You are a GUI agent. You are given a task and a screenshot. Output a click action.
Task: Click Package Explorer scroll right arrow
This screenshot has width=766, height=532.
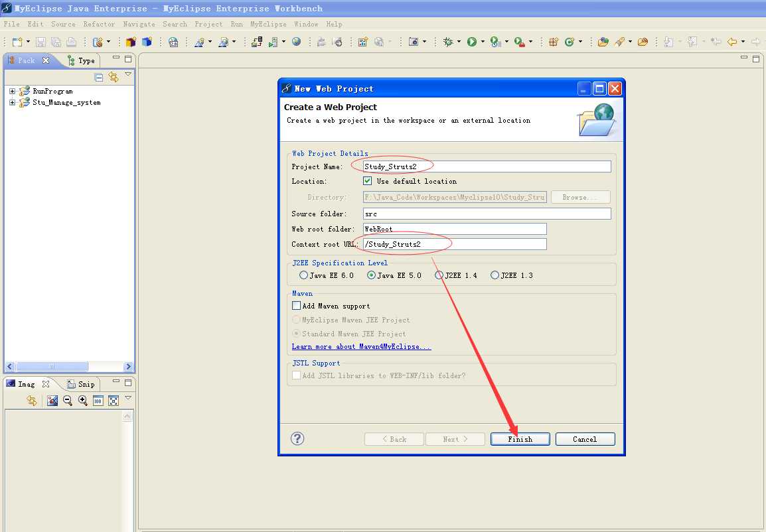coord(128,366)
